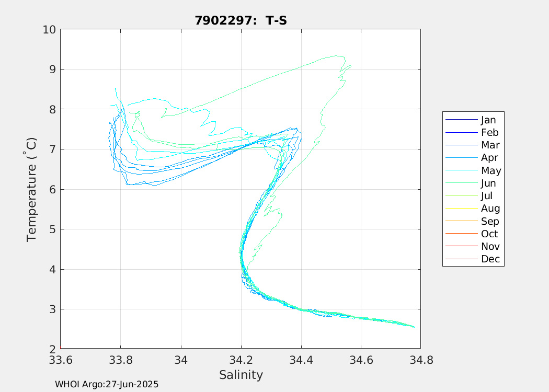Click y-axis tick label 4
The width and height of the screenshot is (549, 392).
[52, 270]
